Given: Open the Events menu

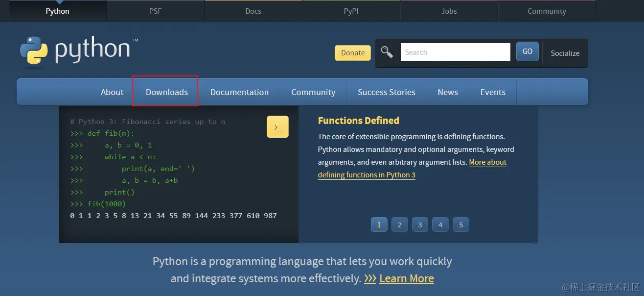Looking at the screenshot, I should (493, 92).
